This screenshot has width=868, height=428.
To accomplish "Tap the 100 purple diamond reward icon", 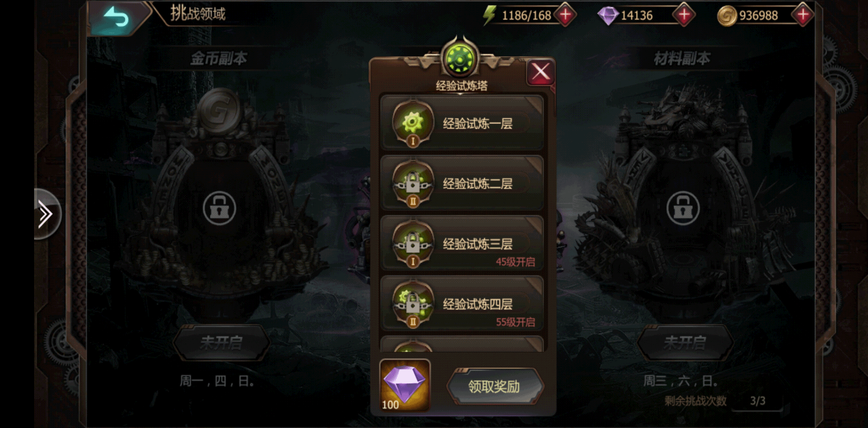I will pyautogui.click(x=405, y=385).
